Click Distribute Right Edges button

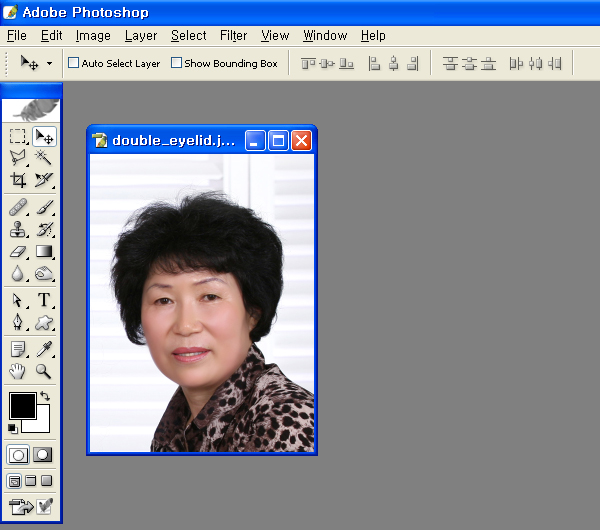[554, 64]
